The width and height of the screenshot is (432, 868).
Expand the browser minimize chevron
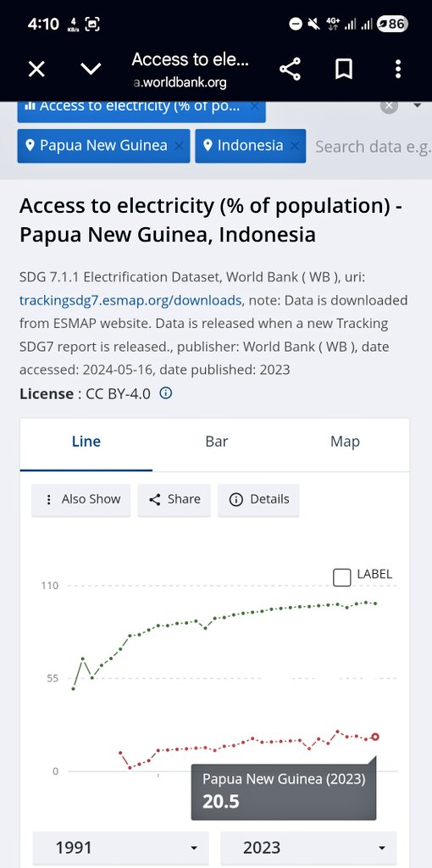tap(91, 70)
